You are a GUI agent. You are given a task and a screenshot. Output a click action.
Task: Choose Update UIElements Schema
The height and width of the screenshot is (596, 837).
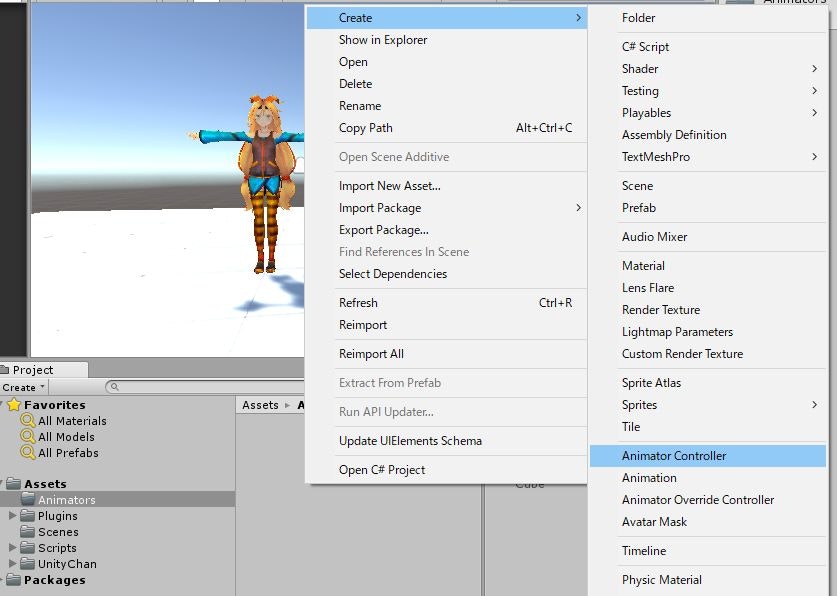point(447,441)
